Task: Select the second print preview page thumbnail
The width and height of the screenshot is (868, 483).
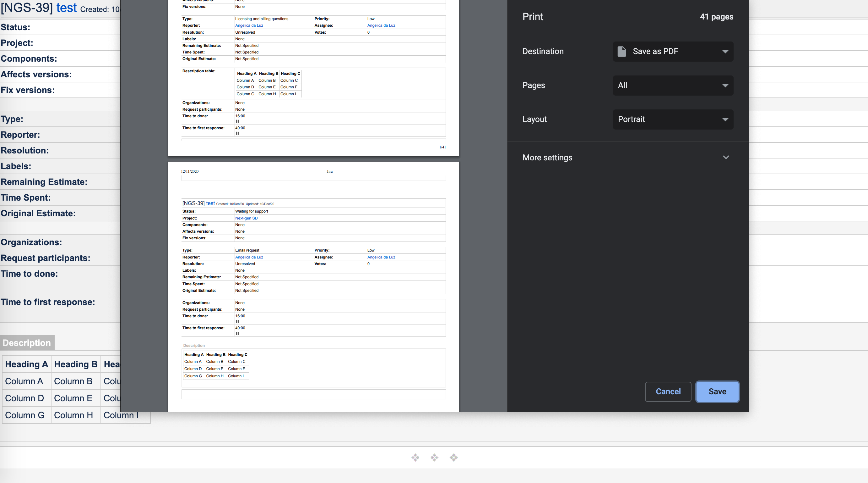Action: [313, 287]
